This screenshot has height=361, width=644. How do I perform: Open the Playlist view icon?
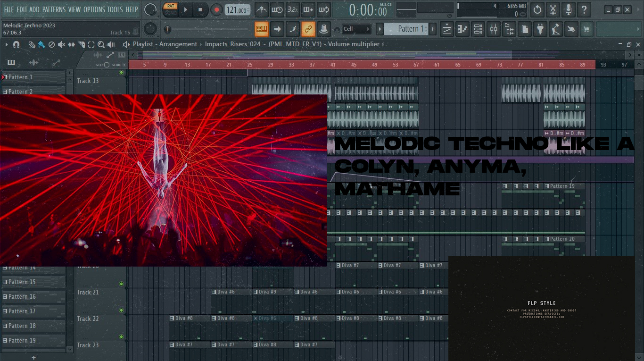(x=447, y=29)
